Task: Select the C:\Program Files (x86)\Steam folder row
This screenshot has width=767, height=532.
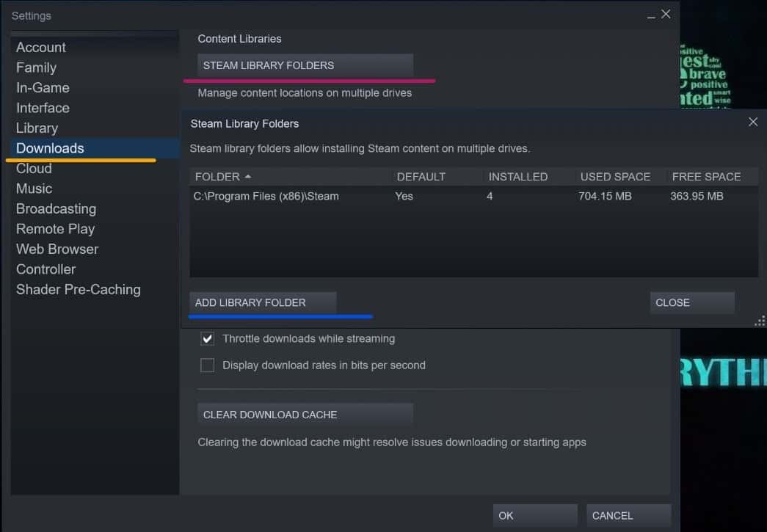Action: coord(266,196)
